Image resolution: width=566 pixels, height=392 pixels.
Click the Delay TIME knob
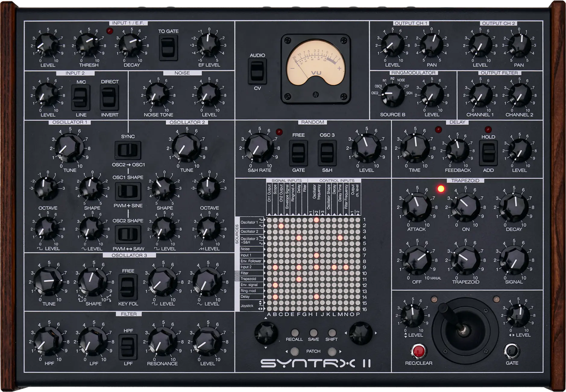point(415,148)
